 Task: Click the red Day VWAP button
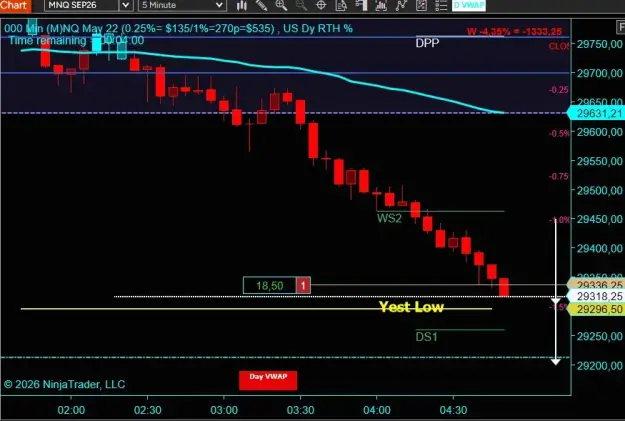pos(268,380)
